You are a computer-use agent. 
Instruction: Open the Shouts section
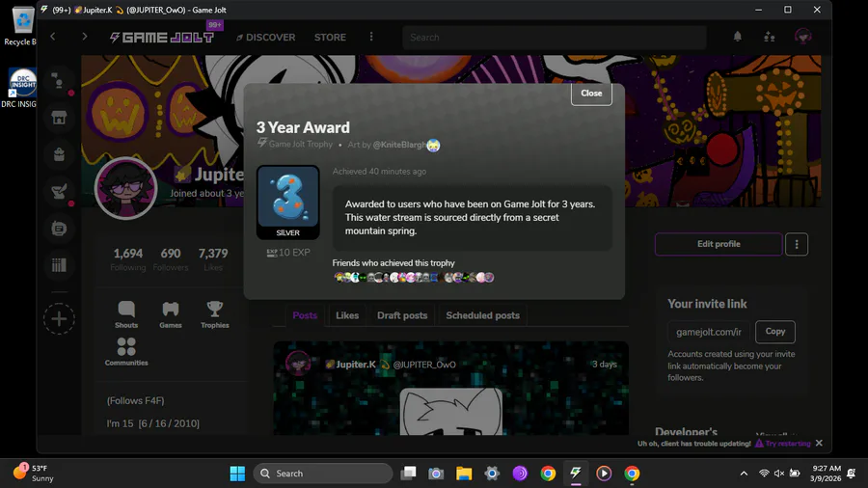[126, 314]
